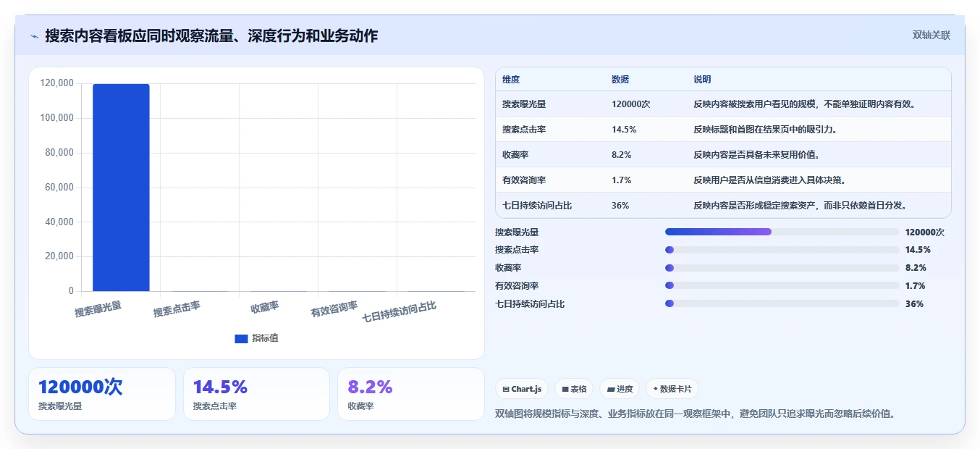Click the 14.5% 搜索点击率 data card
Image resolution: width=980 pixels, height=449 pixels.
click(256, 394)
